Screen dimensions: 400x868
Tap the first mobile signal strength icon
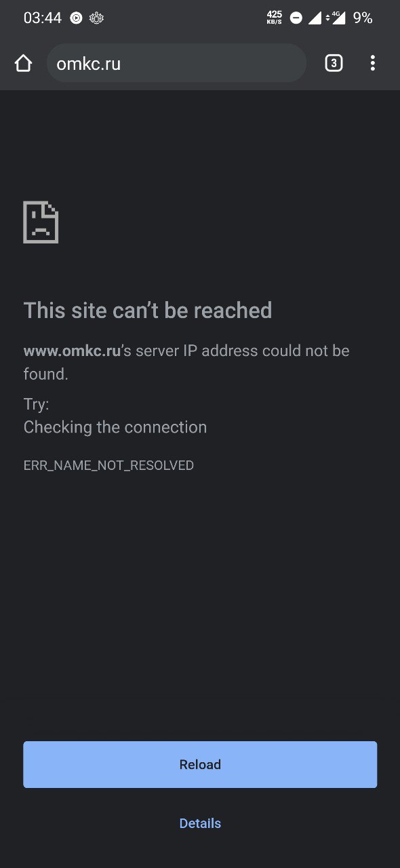315,18
